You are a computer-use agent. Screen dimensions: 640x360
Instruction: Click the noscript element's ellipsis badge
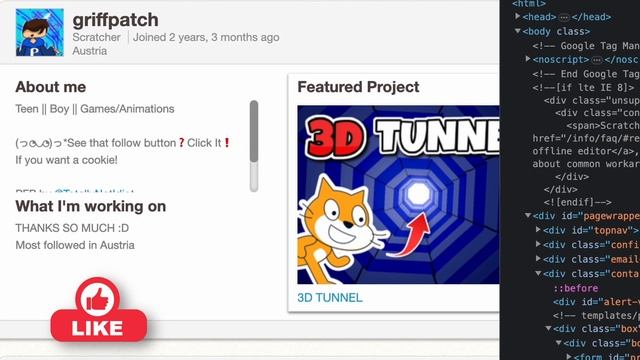pos(597,60)
